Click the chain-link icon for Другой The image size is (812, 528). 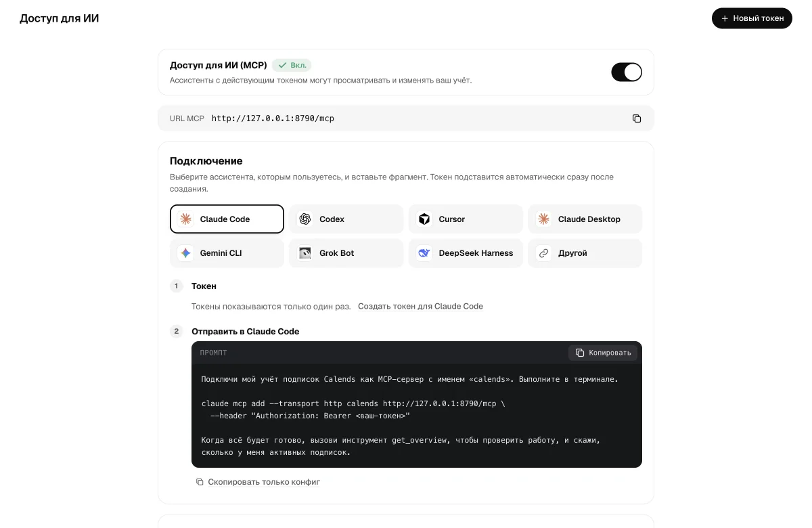(x=543, y=253)
